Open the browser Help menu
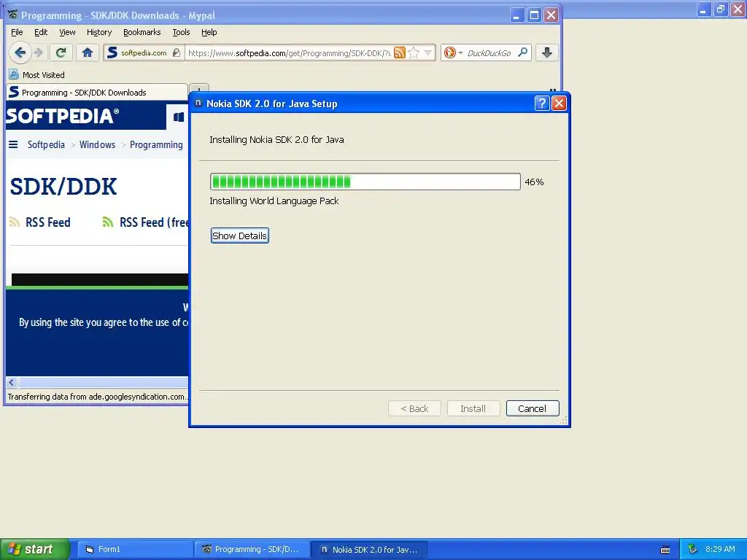Image resolution: width=747 pixels, height=560 pixels. tap(209, 32)
